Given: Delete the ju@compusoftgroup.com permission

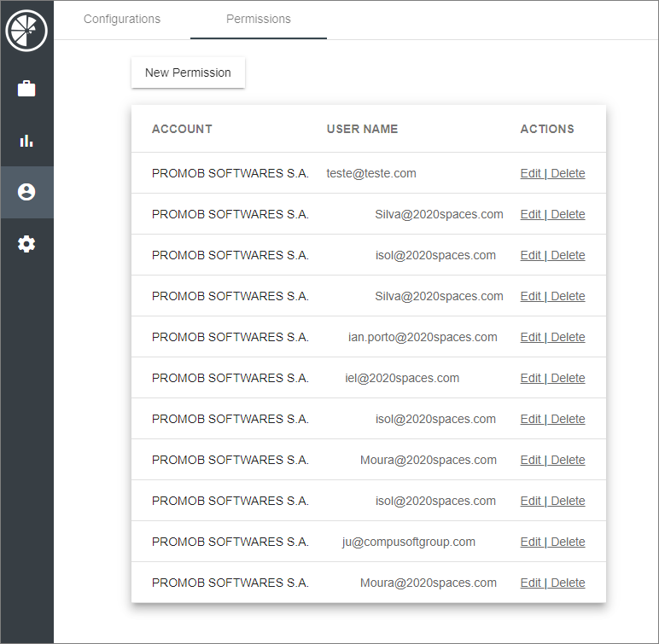Looking at the screenshot, I should tap(568, 542).
